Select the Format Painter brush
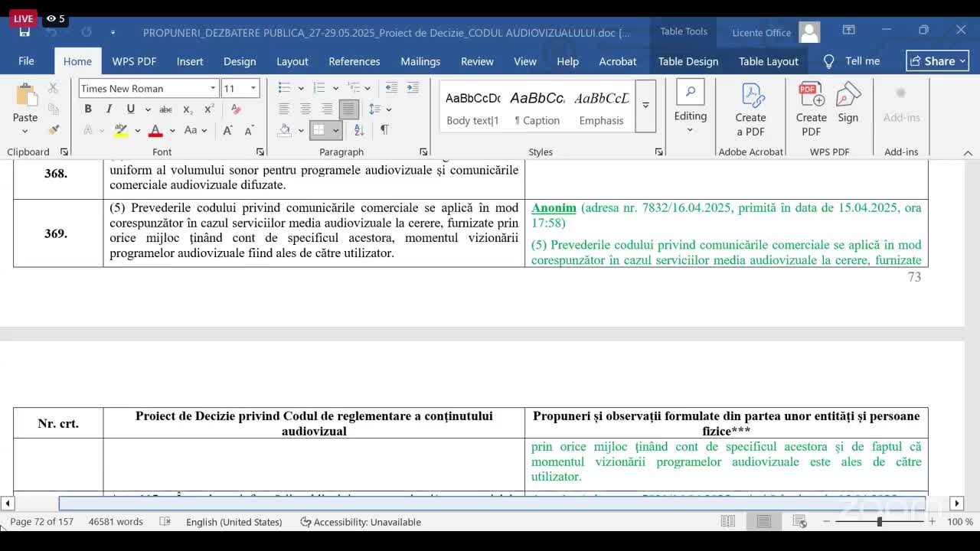The width and height of the screenshot is (980, 551). pos(53,130)
